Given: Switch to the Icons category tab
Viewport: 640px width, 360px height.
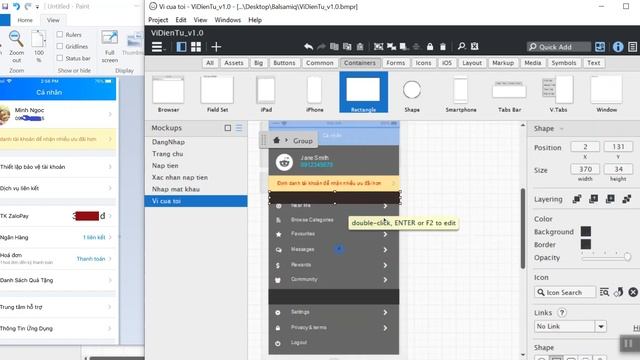Looking at the screenshot, I should click(x=423, y=63).
